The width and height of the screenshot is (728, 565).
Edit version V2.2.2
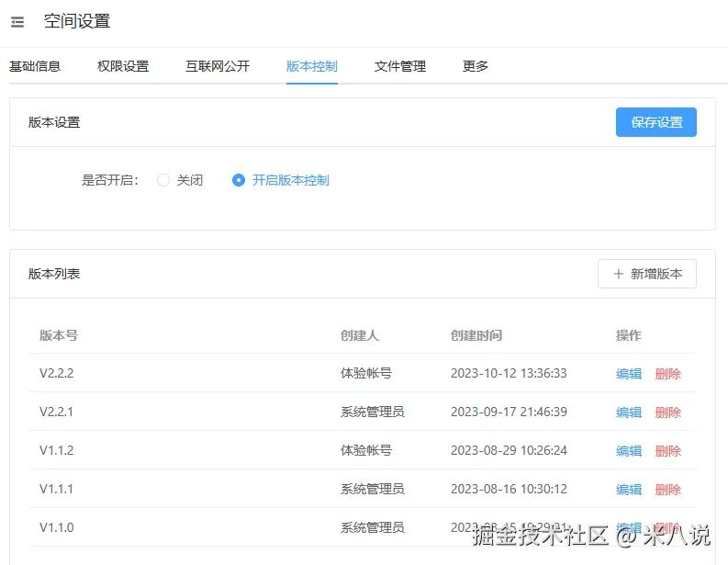pyautogui.click(x=629, y=374)
